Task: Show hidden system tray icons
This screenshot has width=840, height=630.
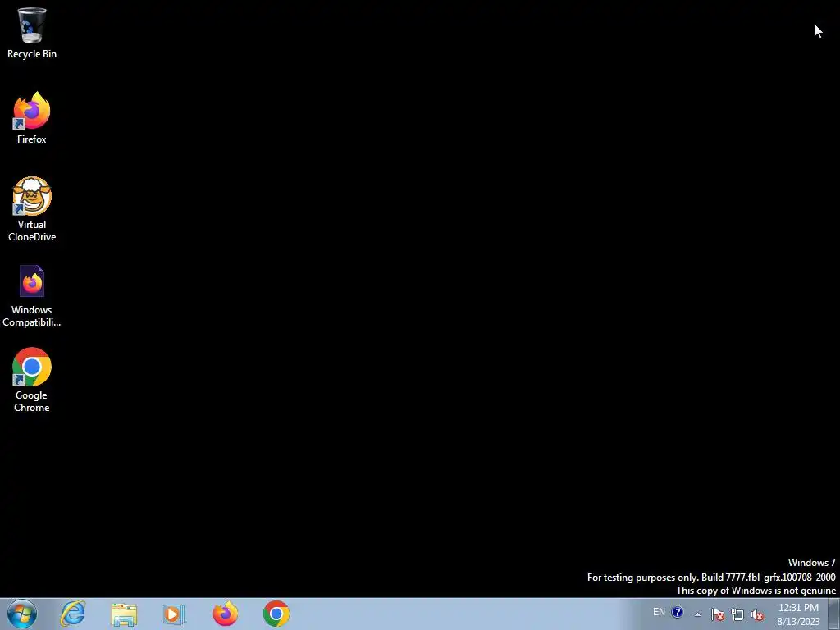Action: 697,614
